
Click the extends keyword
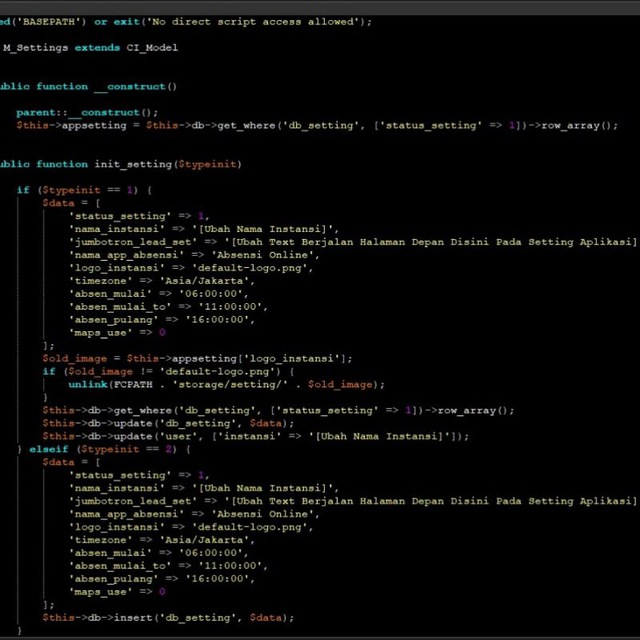pyautogui.click(x=97, y=47)
